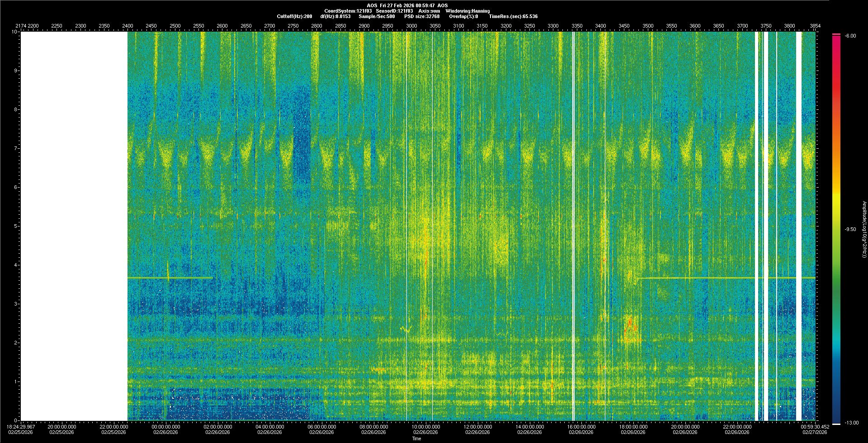Screen dimensions: 868x443
Task: Click the 00:59:30.452 end time label
Action: [x=815, y=426]
